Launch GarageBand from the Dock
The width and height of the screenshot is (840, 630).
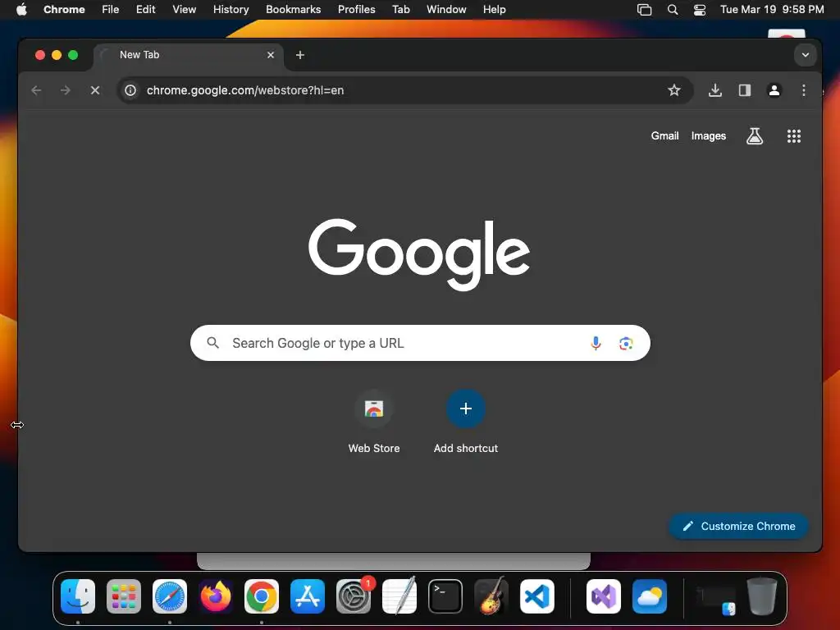pos(491,596)
